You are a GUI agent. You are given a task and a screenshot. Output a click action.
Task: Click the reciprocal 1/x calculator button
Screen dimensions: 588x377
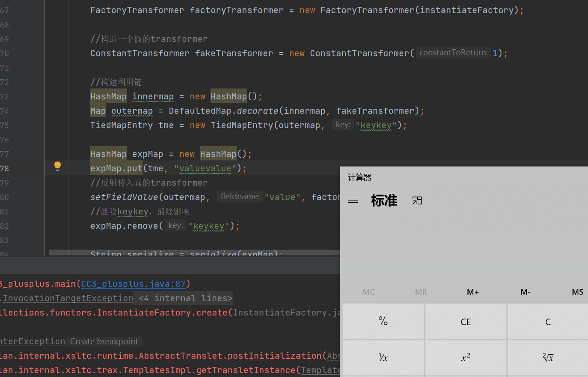tap(383, 358)
